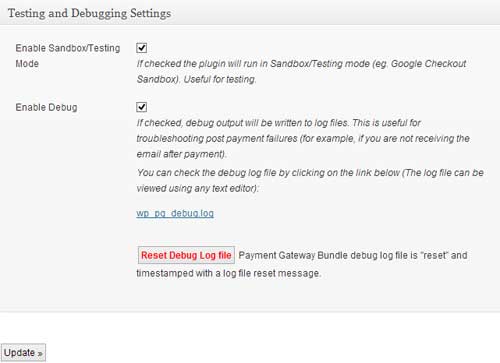Click the Testing and Debugging Settings heading
Screen dimensions: 500x363
(89, 13)
